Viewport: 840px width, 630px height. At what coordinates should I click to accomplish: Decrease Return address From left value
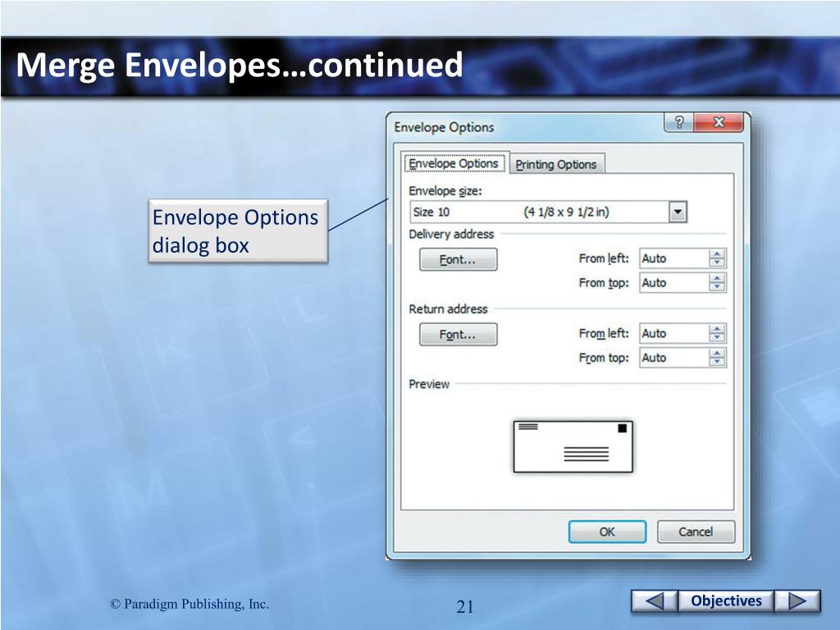click(x=717, y=338)
